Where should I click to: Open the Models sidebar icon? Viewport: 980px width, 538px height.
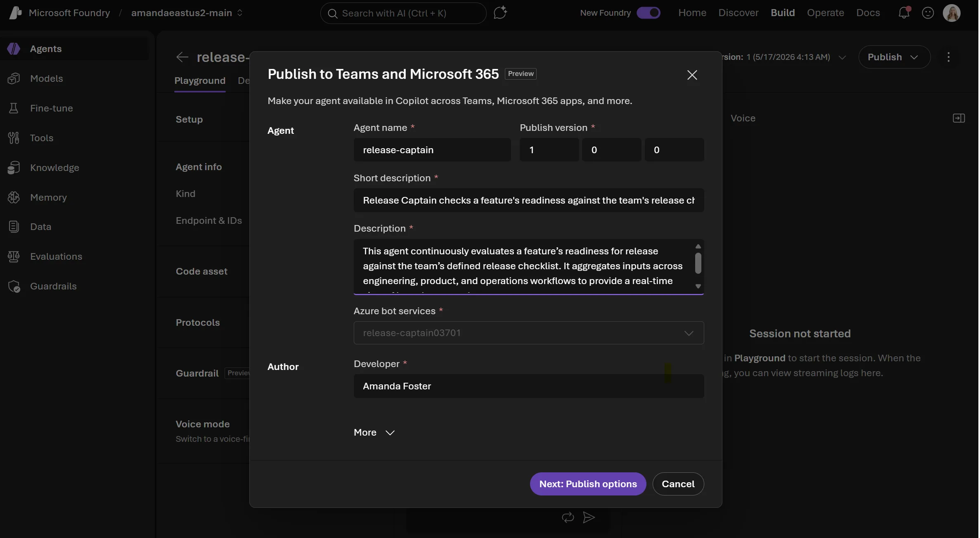coord(14,78)
